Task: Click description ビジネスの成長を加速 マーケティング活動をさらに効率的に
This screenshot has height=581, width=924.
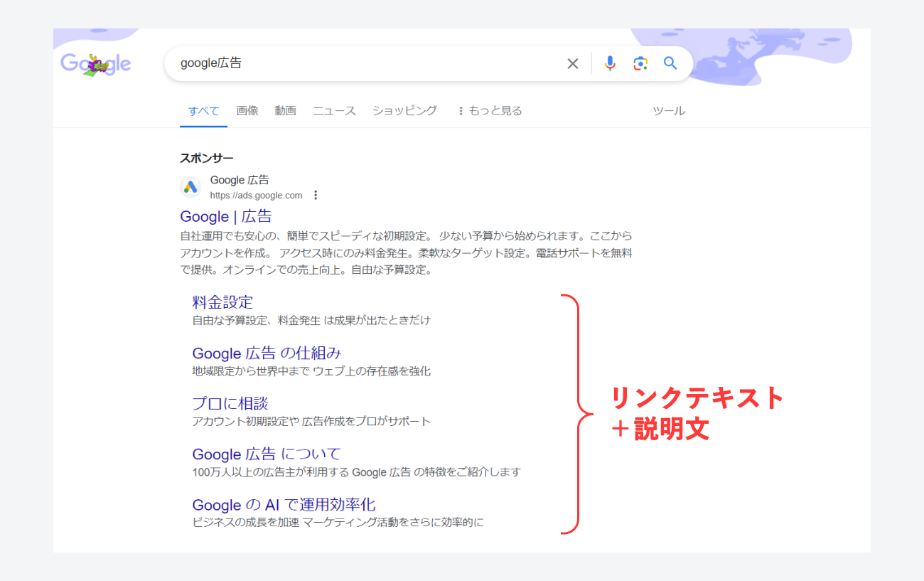Action: coord(338,523)
